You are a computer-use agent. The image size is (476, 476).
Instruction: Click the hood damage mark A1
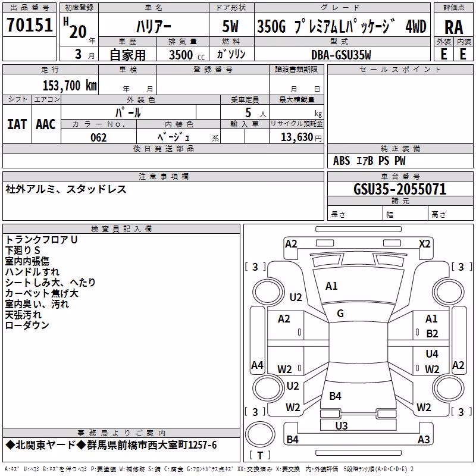(331, 286)
